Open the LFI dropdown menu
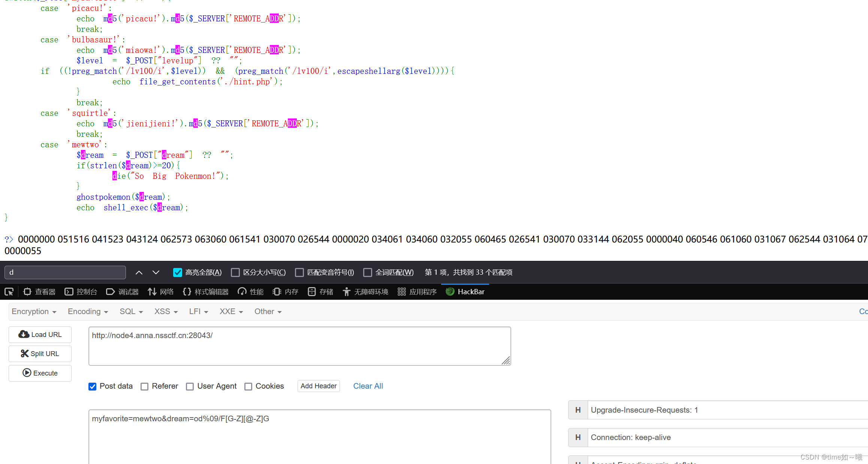 coord(198,311)
